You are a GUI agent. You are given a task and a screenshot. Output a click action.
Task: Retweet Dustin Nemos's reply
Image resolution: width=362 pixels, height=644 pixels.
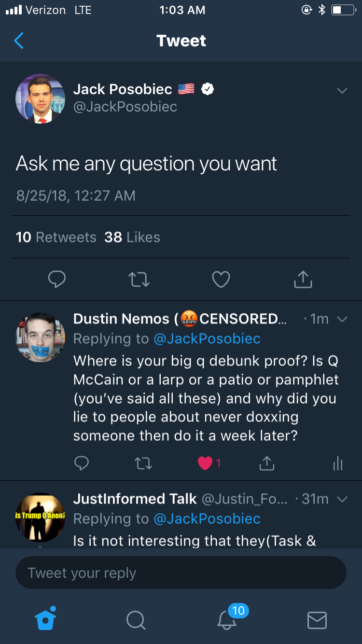143,463
